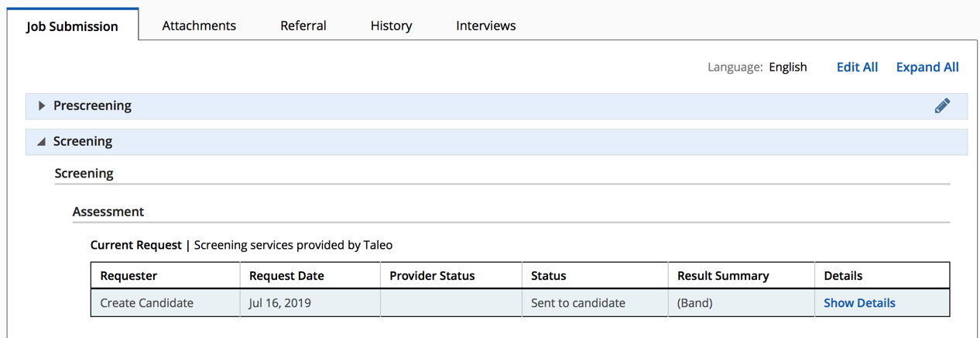Collapse the Screening section arrow
Viewport: 980px width, 338px height.
pos(42,142)
